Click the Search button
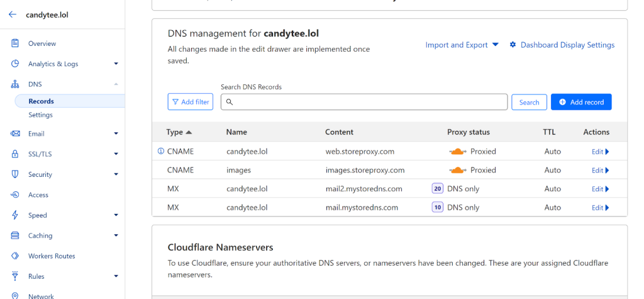 [x=529, y=103]
